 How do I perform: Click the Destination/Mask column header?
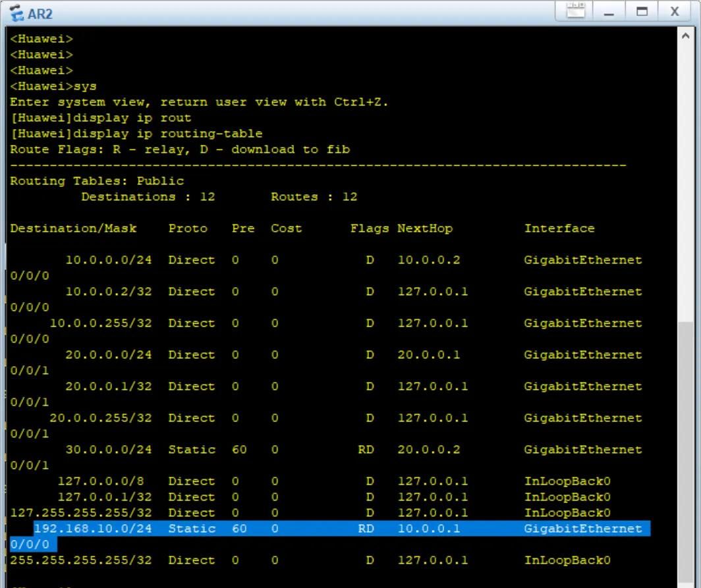pos(73,228)
